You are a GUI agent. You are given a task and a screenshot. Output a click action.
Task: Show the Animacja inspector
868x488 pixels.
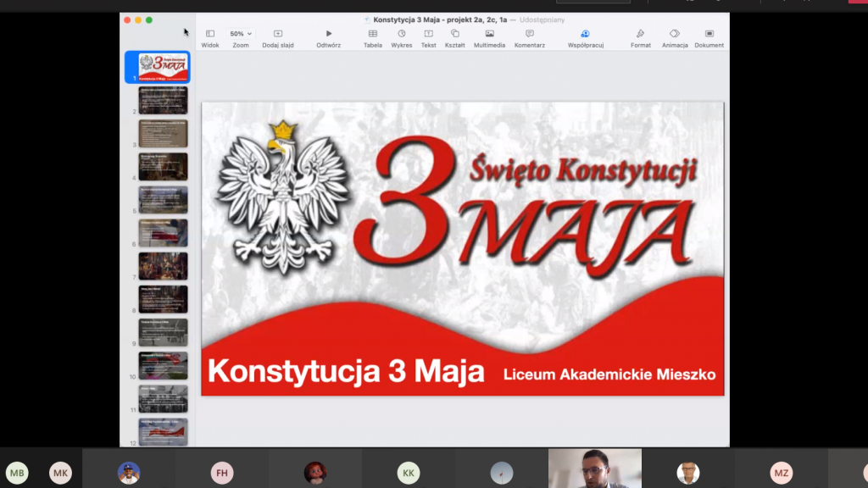(x=675, y=38)
